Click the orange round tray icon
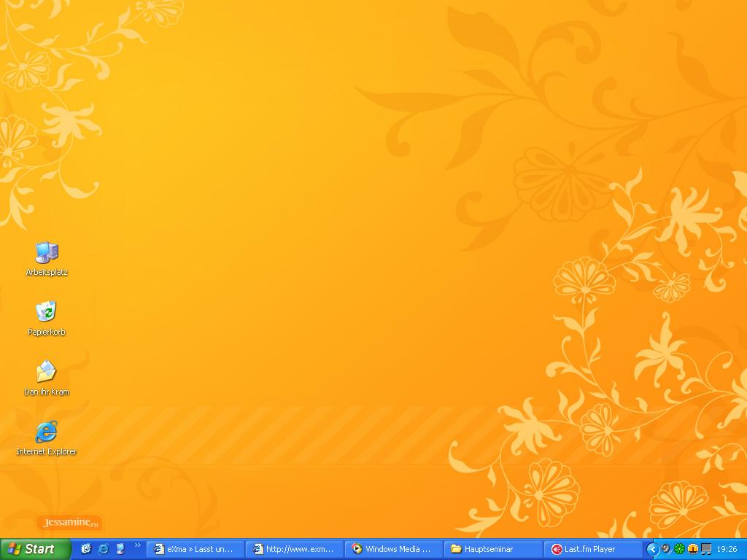 point(693,549)
